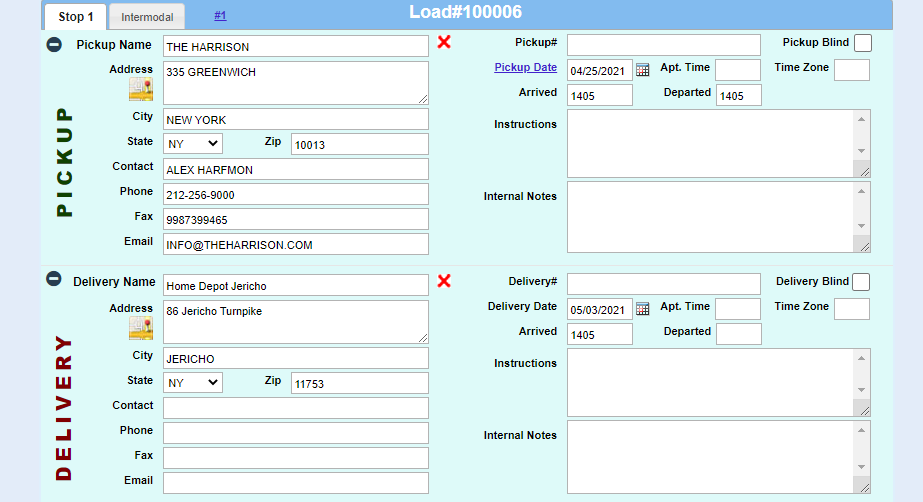Edit pickup Departed field 1405
Image resolution: width=923 pixels, height=502 pixels.
click(739, 95)
